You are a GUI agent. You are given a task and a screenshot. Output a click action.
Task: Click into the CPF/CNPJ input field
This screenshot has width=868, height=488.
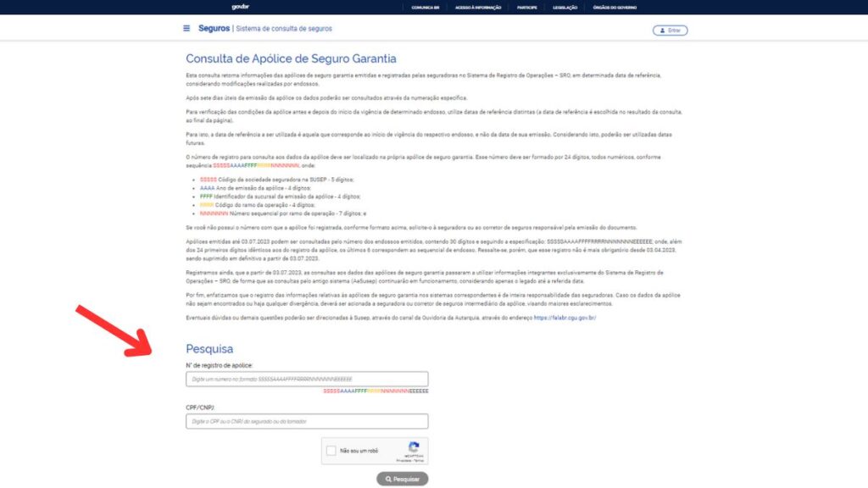pyautogui.click(x=307, y=421)
